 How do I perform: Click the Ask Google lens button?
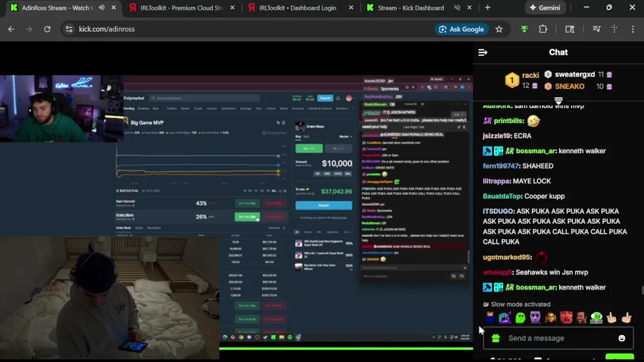pyautogui.click(x=461, y=29)
